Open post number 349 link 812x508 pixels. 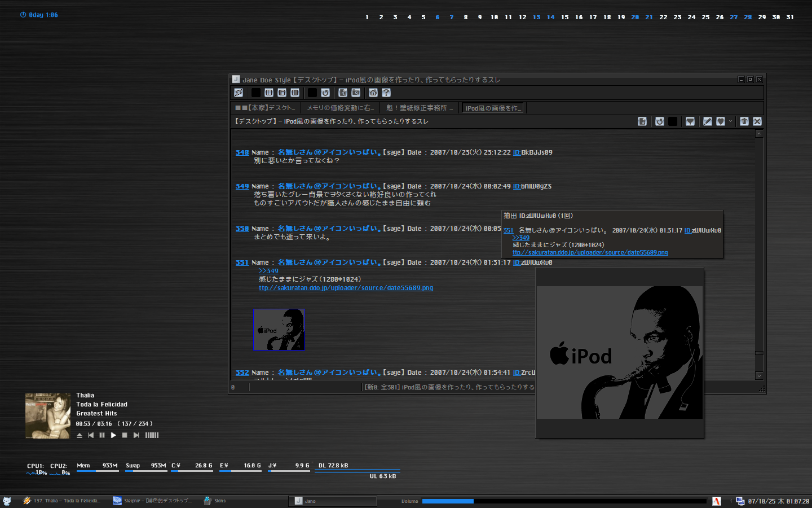click(242, 186)
